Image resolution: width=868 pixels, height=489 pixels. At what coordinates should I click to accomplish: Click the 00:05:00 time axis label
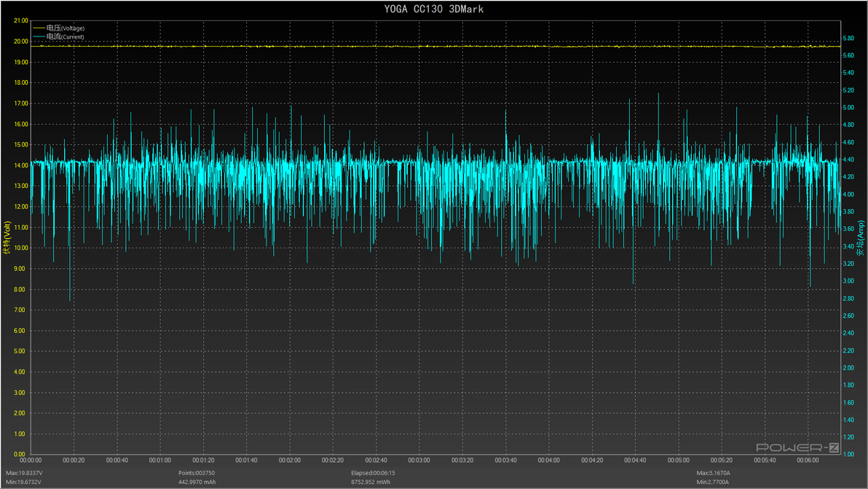[x=678, y=460]
